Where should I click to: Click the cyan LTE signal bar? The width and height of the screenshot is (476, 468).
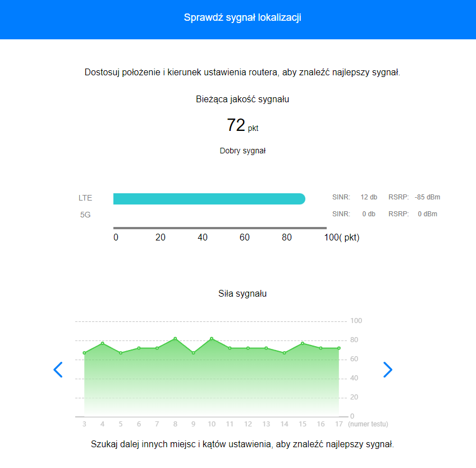coord(209,199)
